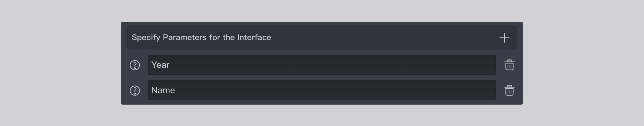
Task: Click the word Name in the second field
Action: click(x=163, y=90)
